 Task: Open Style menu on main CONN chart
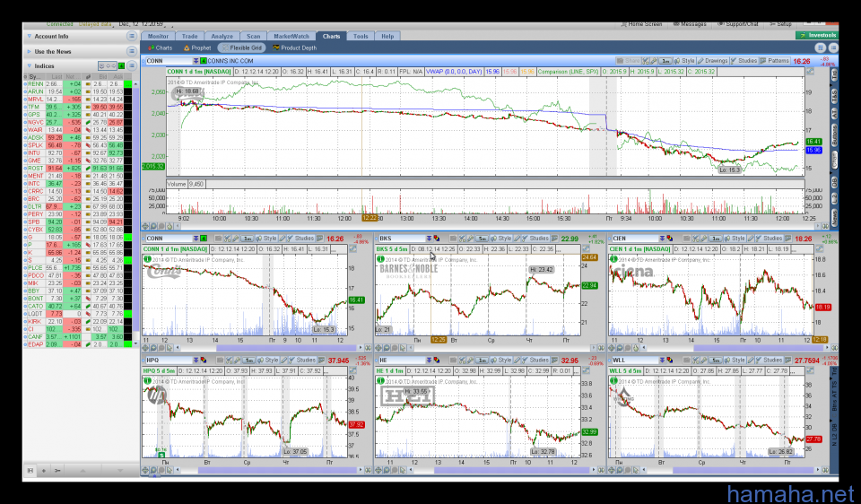tap(684, 61)
